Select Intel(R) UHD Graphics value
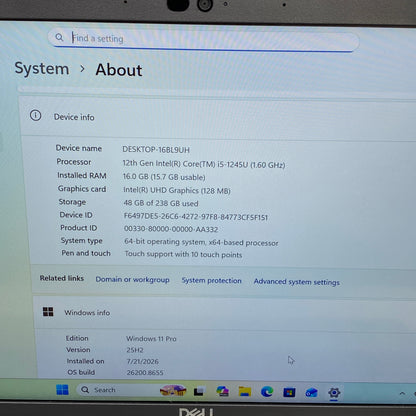This screenshot has width=416, height=416. (x=177, y=190)
